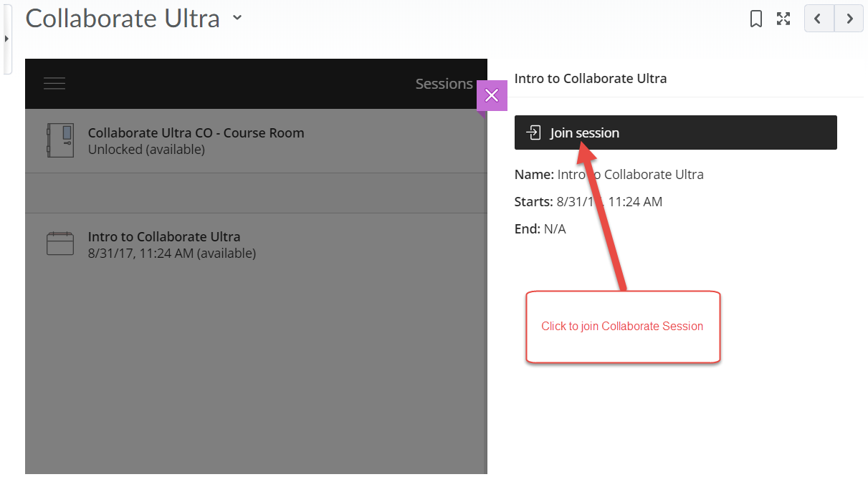Enter fullscreen using the expand icon
The image size is (868, 487).
(783, 19)
